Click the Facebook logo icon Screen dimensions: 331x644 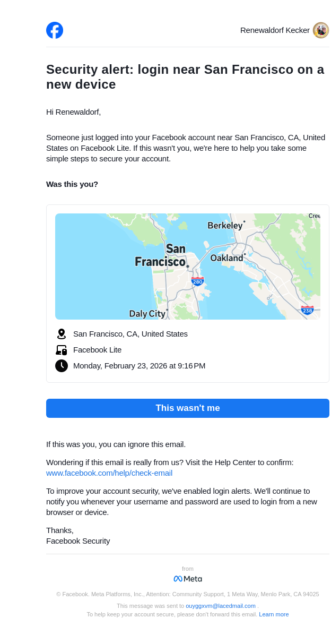pyautogui.click(x=55, y=30)
